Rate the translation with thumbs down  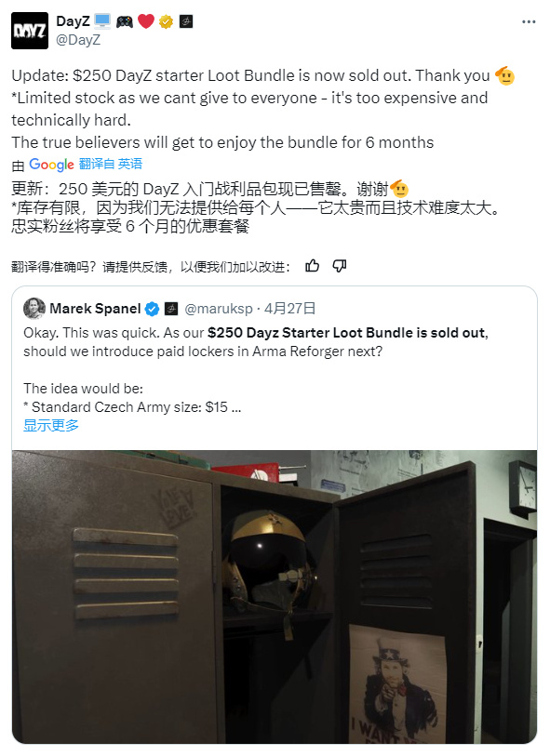coord(340,266)
